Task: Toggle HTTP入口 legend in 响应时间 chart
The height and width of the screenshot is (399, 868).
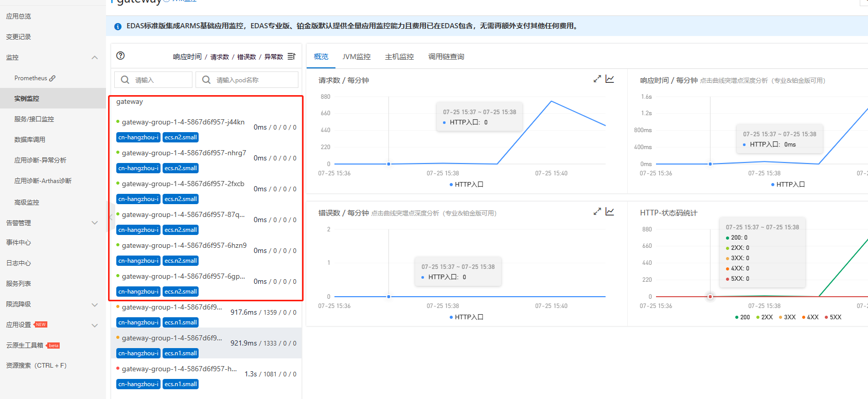Action: point(788,184)
